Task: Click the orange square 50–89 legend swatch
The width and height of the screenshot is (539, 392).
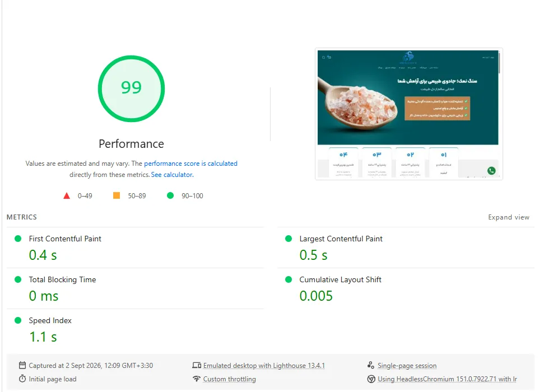Action: pyautogui.click(x=117, y=195)
